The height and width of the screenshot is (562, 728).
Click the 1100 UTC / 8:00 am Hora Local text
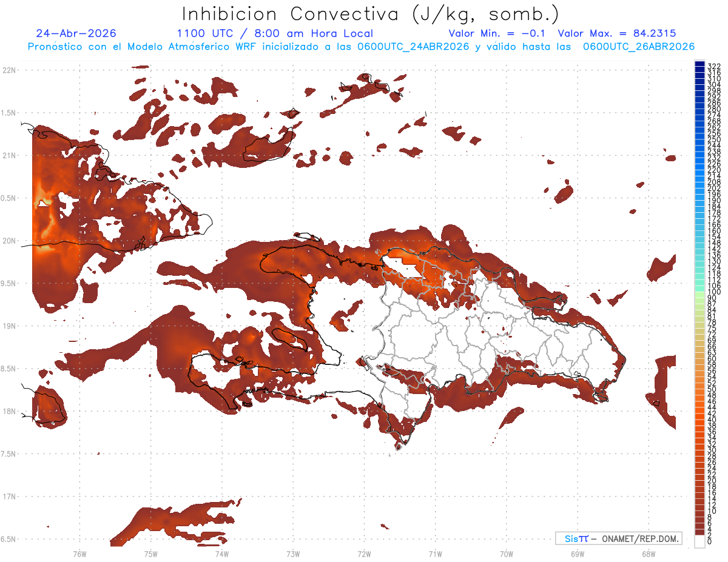(x=275, y=33)
